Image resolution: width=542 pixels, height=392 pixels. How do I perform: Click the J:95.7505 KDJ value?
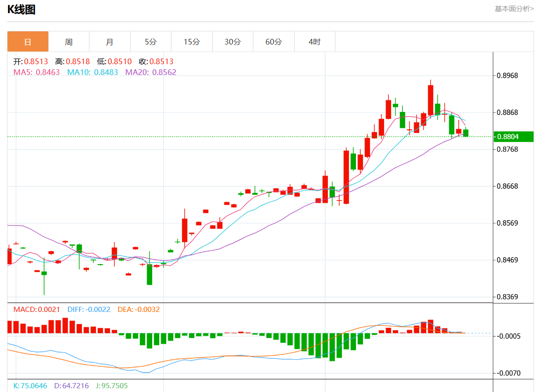[x=111, y=386]
